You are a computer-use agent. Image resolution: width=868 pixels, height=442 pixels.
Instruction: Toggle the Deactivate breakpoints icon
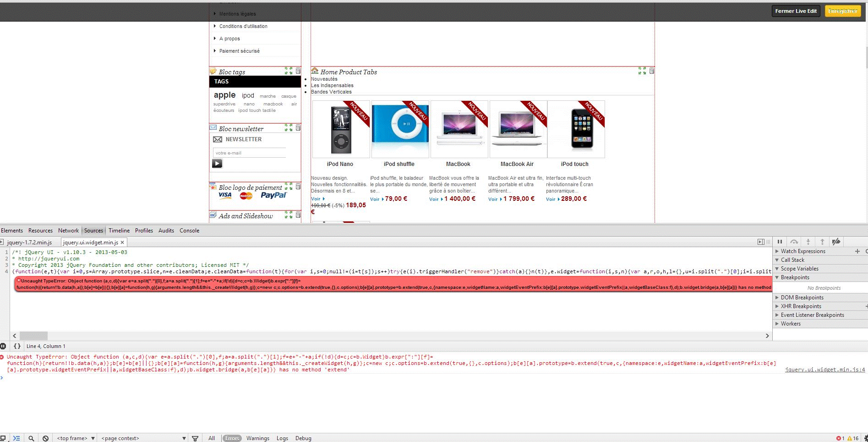[836, 242]
